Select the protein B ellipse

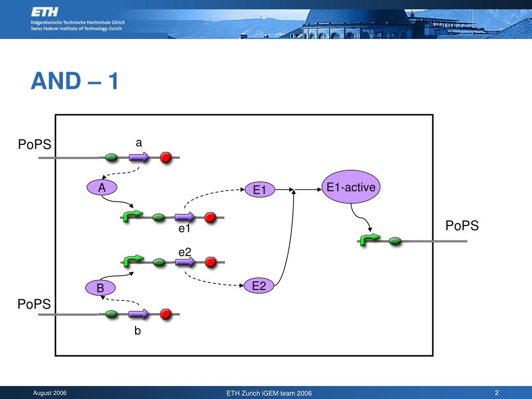pos(100,288)
